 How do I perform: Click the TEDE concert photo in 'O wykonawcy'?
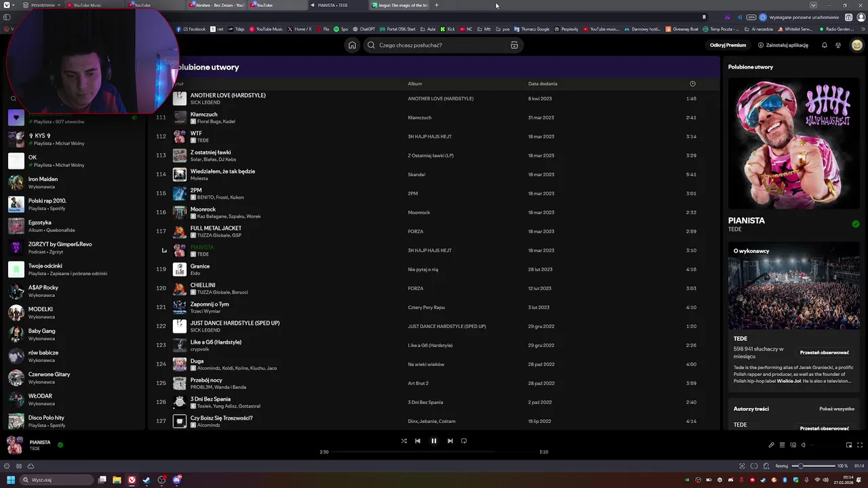coord(794,286)
